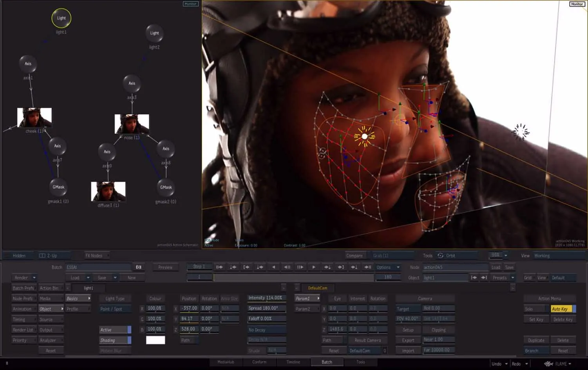
Task: Select the axis3 Axis node
Action: 132,83
